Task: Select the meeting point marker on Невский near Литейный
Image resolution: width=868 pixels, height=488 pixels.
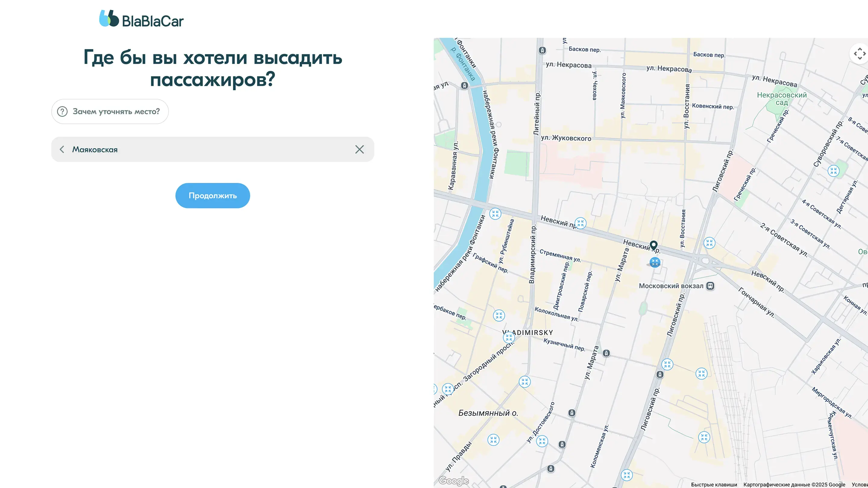Action: click(x=580, y=223)
